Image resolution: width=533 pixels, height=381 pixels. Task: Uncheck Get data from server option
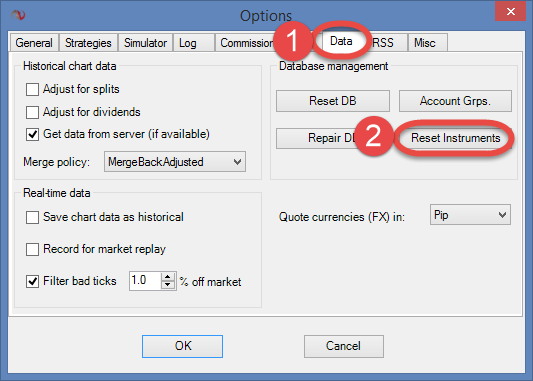pos(32,134)
